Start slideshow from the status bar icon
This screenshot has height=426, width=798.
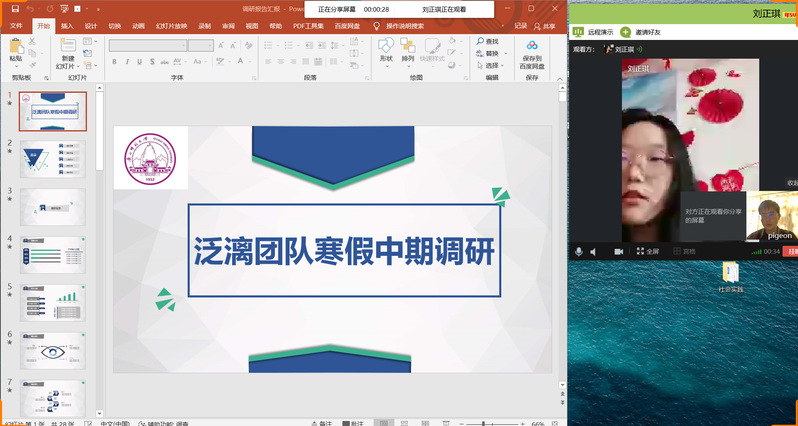(x=445, y=423)
